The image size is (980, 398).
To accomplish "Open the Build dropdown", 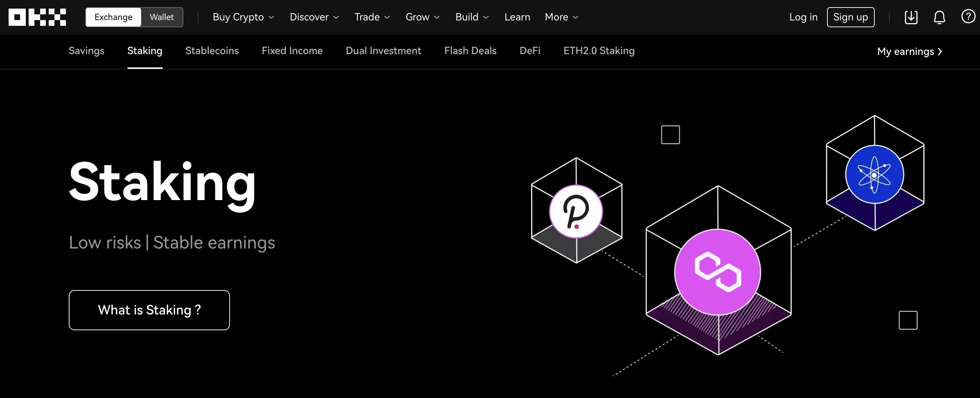I will pos(472,17).
